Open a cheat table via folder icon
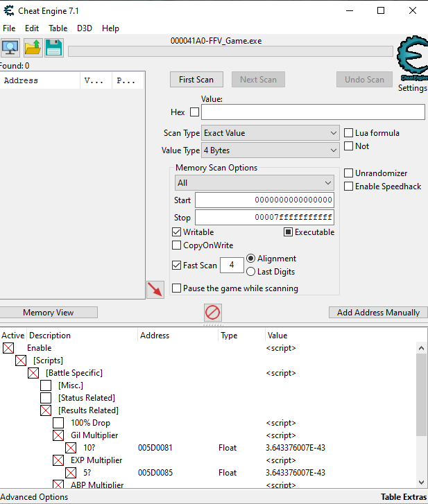Image resolution: width=428 pixels, height=504 pixels. click(33, 48)
